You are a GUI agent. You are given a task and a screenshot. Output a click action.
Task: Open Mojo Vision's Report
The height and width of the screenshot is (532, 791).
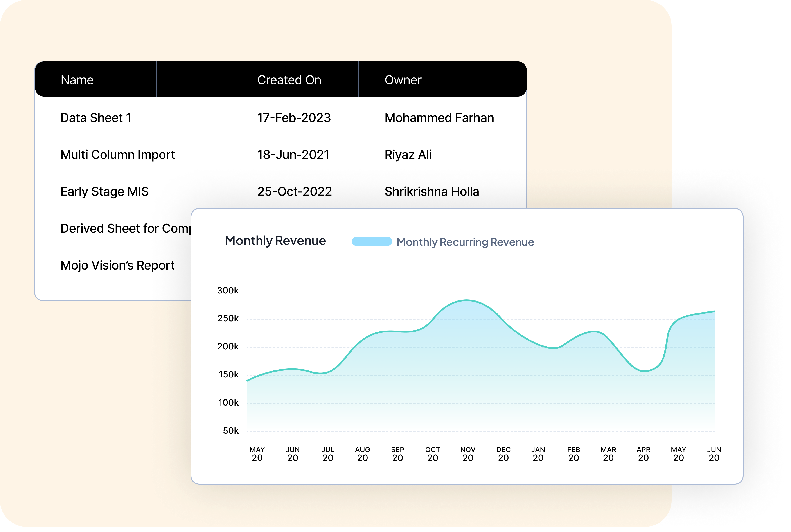point(117,265)
